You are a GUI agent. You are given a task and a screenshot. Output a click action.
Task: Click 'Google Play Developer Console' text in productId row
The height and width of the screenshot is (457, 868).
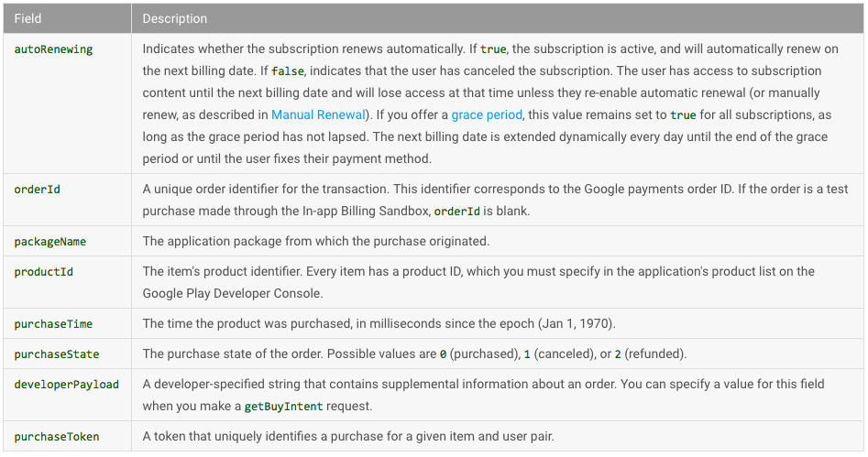[231, 293]
